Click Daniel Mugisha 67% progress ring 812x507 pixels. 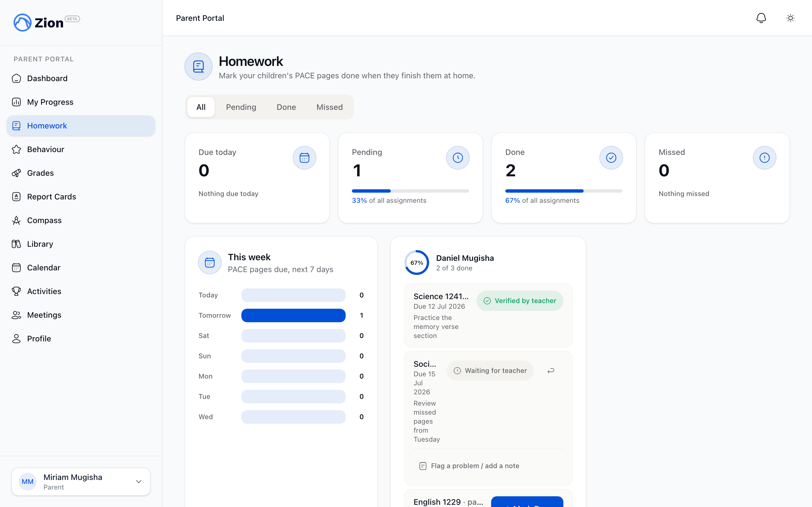(416, 263)
